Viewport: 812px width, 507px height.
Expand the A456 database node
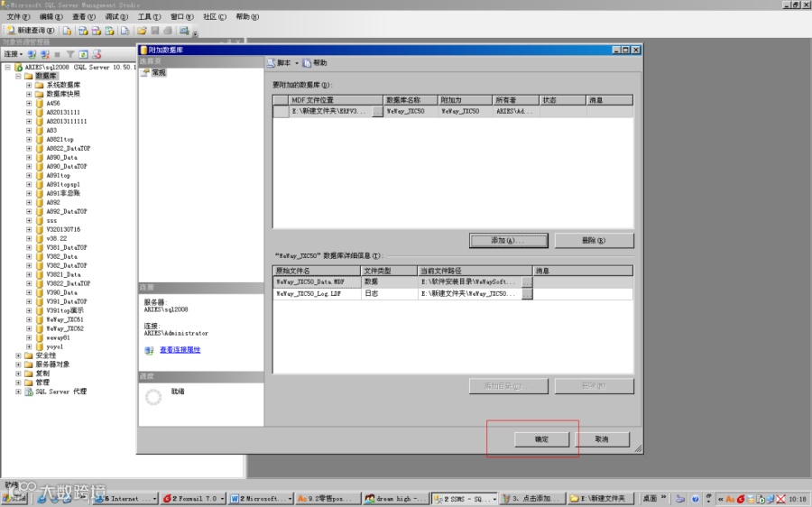click(x=29, y=103)
